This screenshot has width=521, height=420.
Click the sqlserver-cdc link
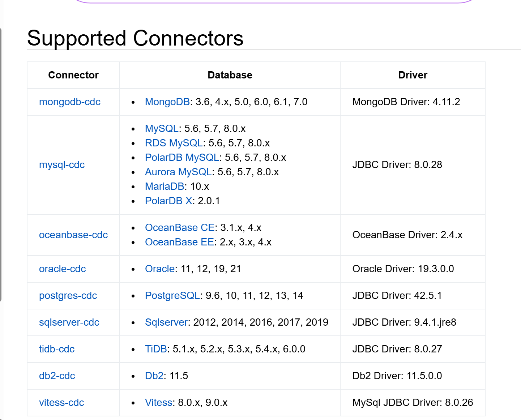[x=69, y=322]
